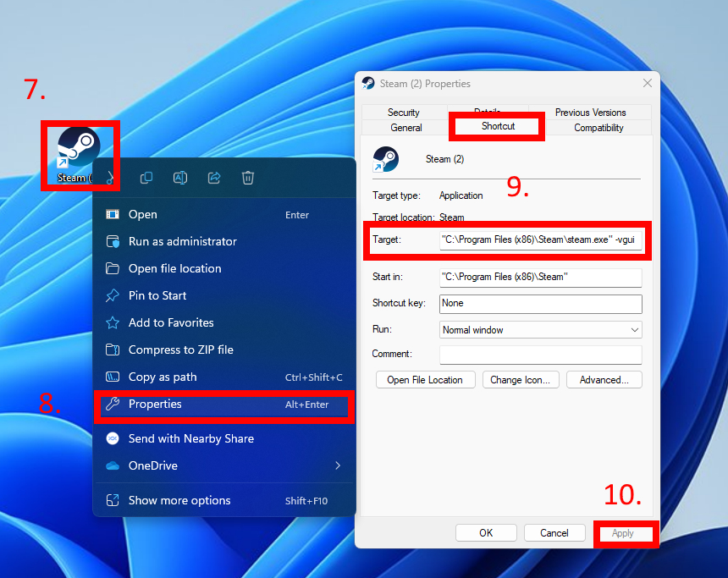This screenshot has width=728, height=578.
Task: Select Pin to Start
Action: 224,295
